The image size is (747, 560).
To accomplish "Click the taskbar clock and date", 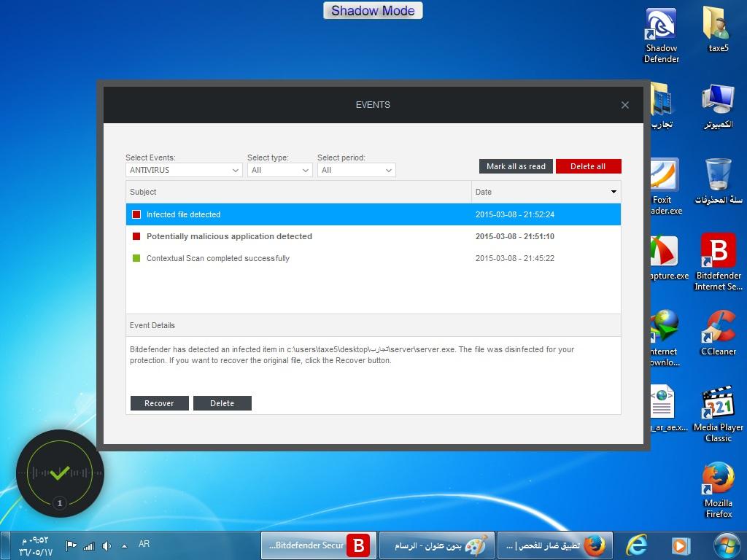I will coord(36,546).
